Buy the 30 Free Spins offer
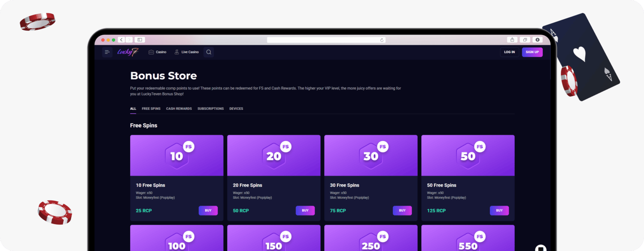 click(x=402, y=211)
